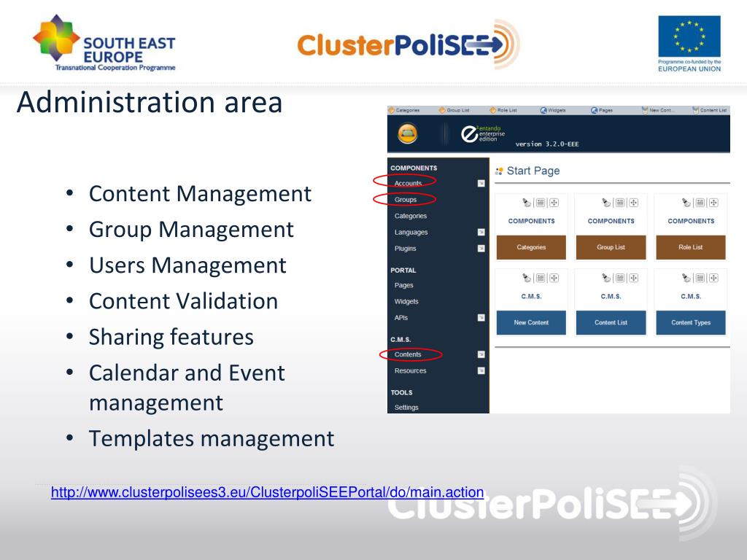Expand the Contents submenu arrow
This screenshot has width=747, height=560.
point(481,354)
